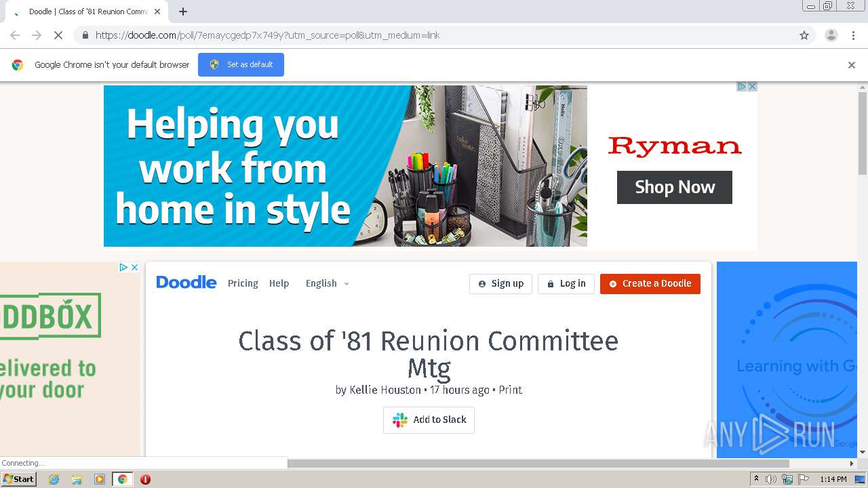Close the Doodle browser tab
Screen dimensions: 868x488
(x=157, y=12)
